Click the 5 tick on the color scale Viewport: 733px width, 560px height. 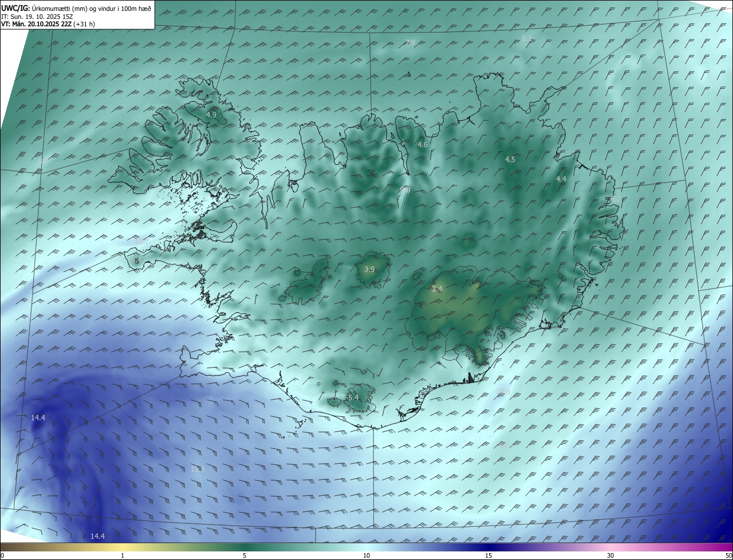[245, 555]
